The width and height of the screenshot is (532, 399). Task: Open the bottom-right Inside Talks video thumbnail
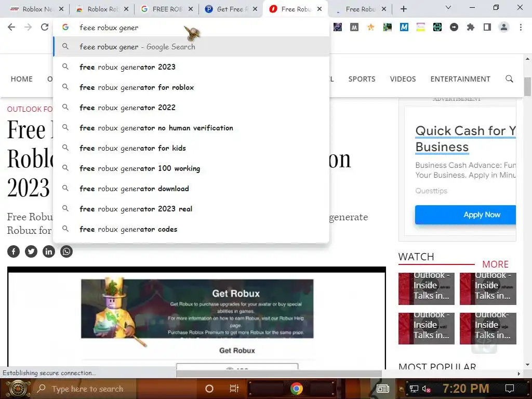point(488,328)
